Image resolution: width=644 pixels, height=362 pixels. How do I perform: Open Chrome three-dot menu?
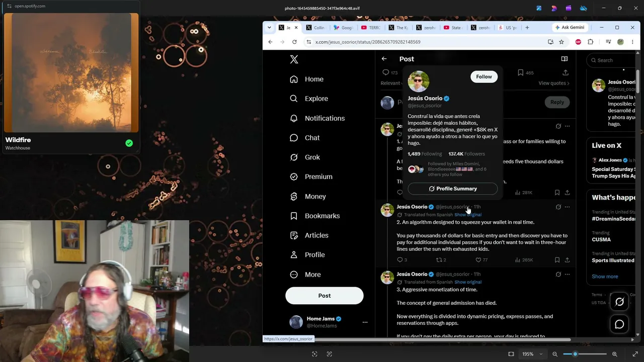(632, 42)
